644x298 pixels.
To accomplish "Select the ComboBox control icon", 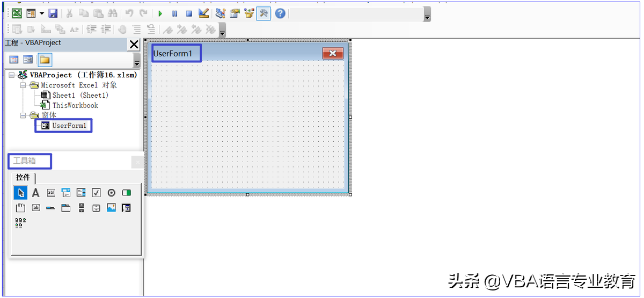I will 66,193.
